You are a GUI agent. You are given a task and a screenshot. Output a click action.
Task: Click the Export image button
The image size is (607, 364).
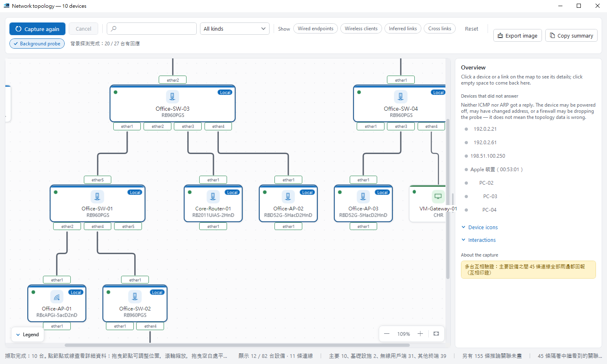click(517, 36)
